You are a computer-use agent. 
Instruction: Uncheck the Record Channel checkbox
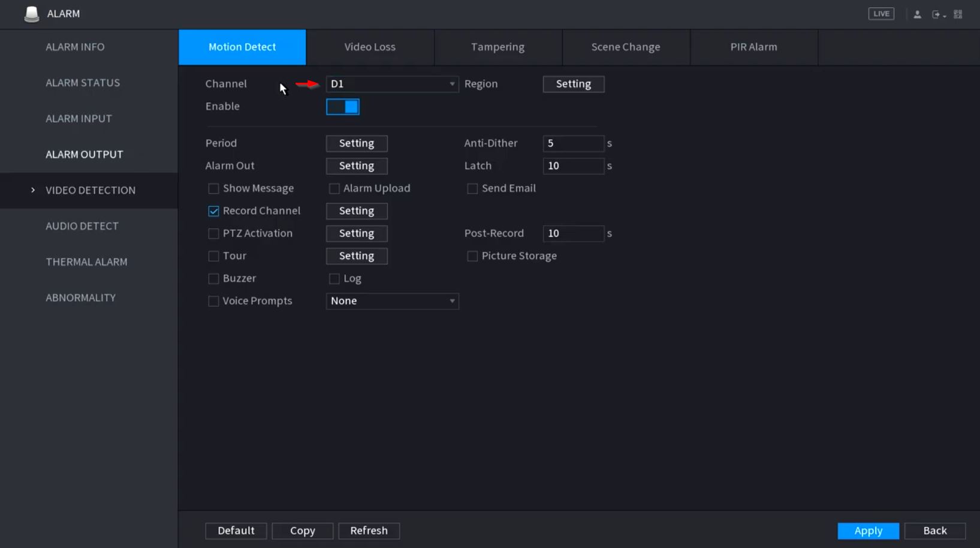pos(213,211)
